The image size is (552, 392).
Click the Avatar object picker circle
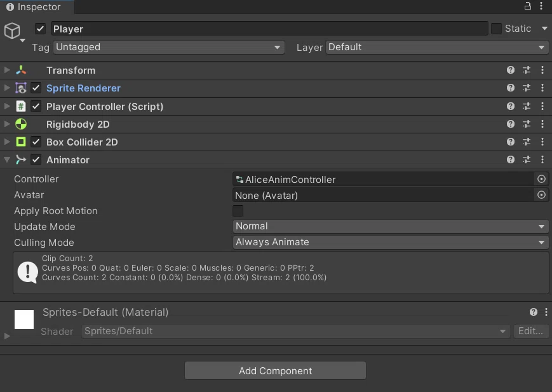click(541, 195)
